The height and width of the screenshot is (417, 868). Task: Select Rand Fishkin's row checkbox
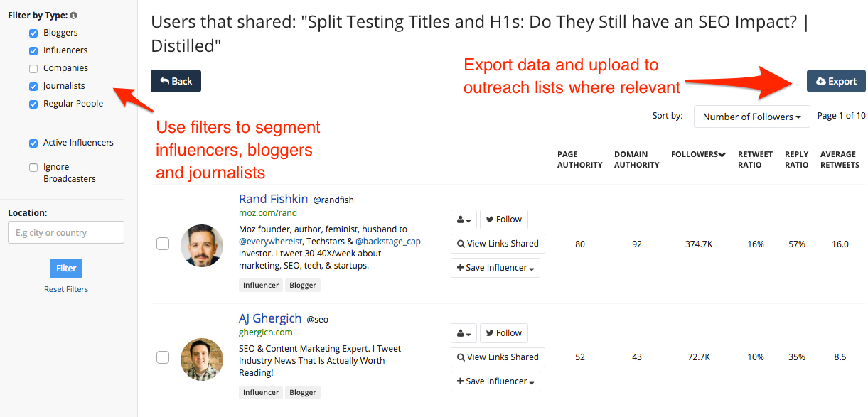click(x=163, y=244)
